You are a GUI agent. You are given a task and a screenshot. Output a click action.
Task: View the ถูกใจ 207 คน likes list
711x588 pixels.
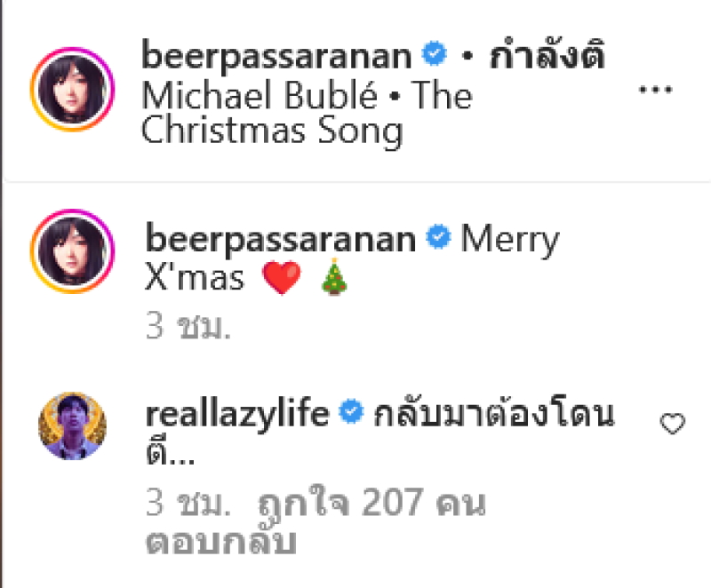[371, 502]
